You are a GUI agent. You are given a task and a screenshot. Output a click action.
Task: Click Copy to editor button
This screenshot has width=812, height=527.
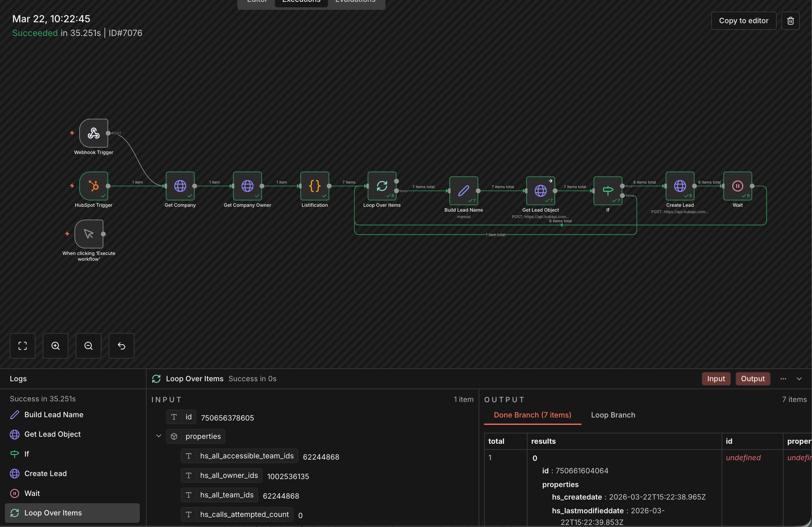[x=743, y=21]
